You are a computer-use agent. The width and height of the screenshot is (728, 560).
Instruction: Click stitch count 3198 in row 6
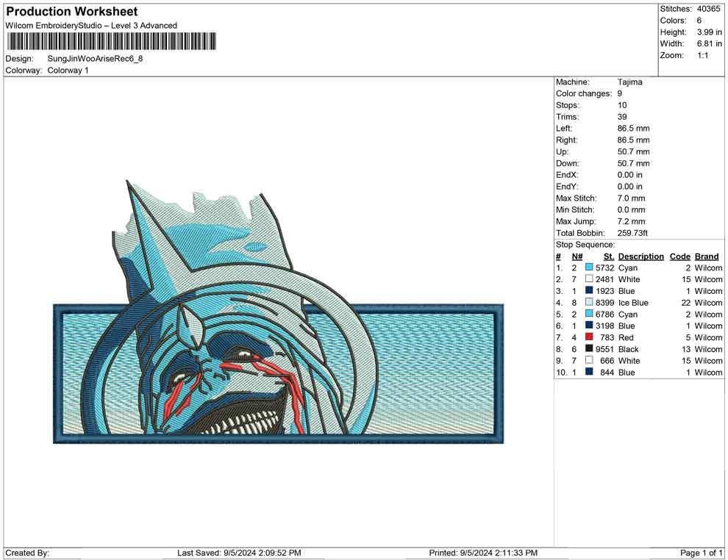pyautogui.click(x=605, y=326)
